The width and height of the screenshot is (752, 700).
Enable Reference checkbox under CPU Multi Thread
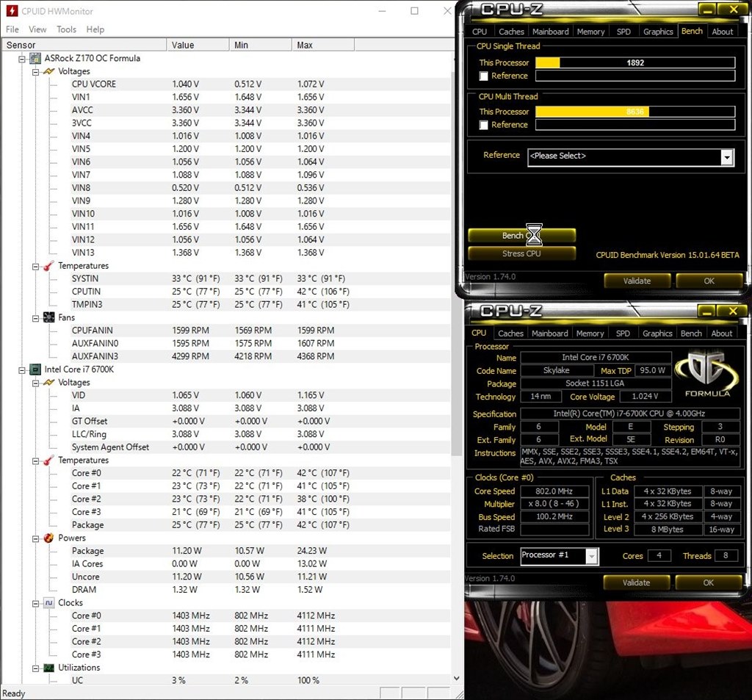click(x=483, y=125)
